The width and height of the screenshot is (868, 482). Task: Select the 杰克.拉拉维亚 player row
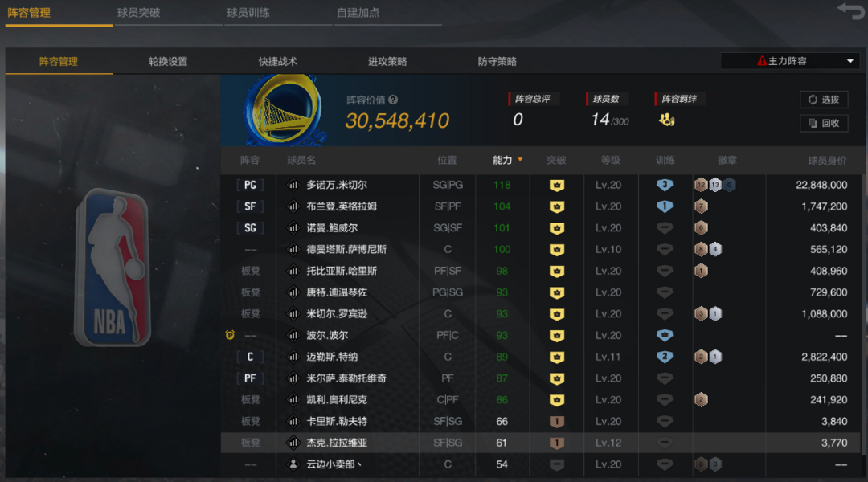tap(541, 443)
